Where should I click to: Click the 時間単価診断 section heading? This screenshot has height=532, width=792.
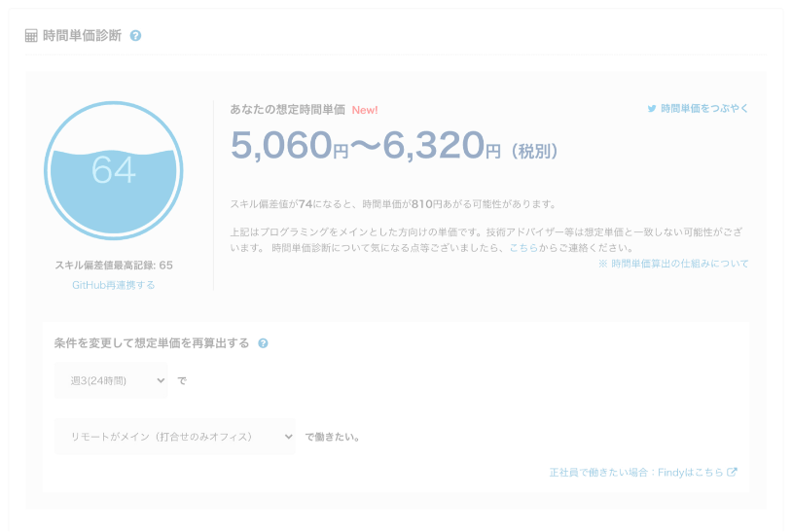[83, 36]
